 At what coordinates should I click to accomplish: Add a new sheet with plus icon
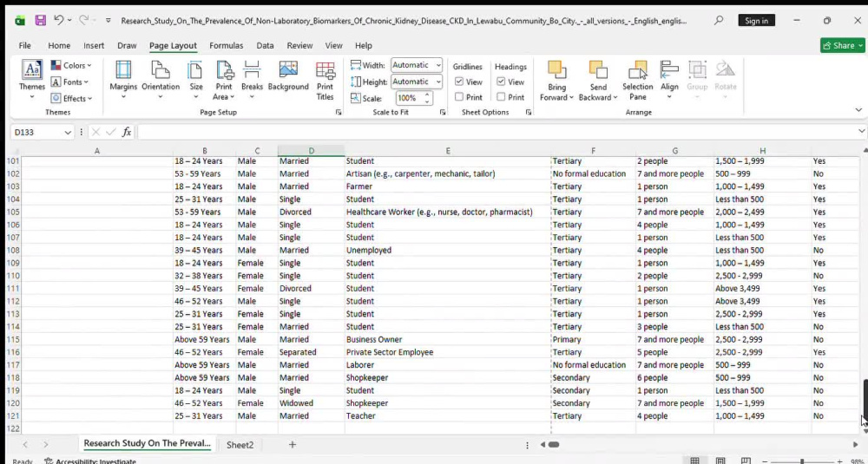pos(293,444)
